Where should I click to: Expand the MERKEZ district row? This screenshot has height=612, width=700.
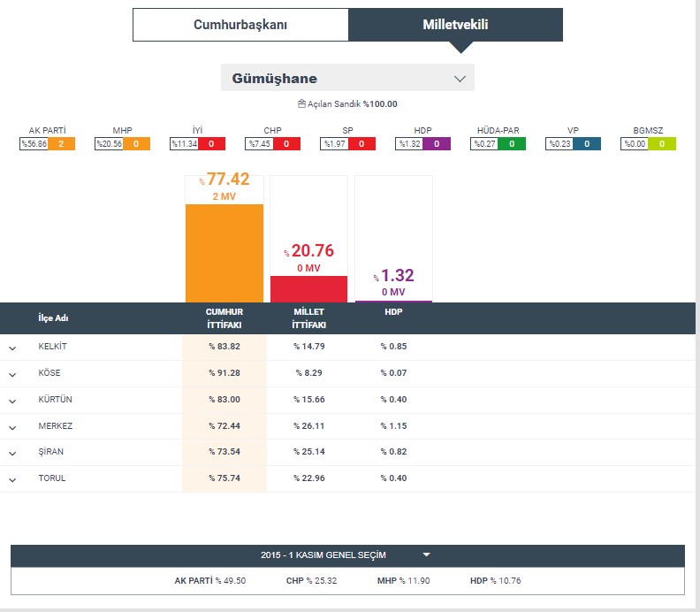[x=12, y=427]
